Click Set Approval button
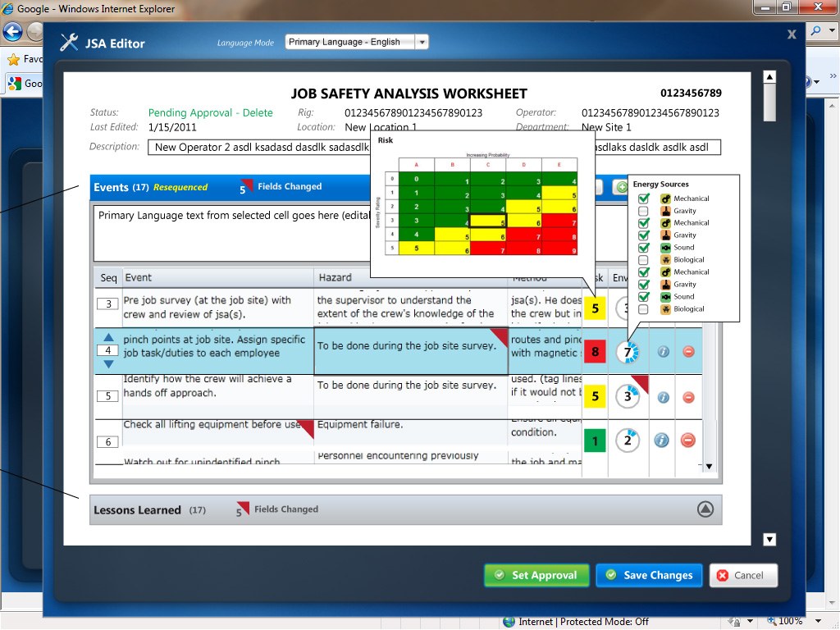 [x=536, y=575]
